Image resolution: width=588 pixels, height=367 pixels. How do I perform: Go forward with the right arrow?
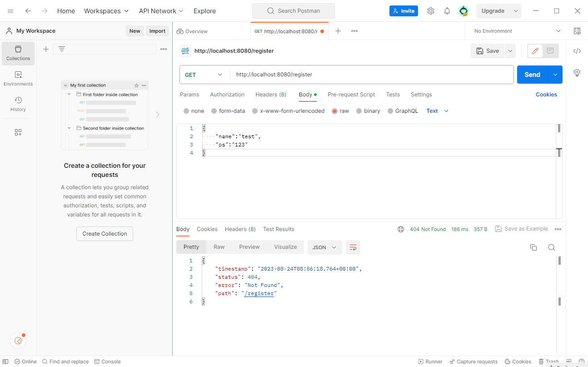pos(45,11)
